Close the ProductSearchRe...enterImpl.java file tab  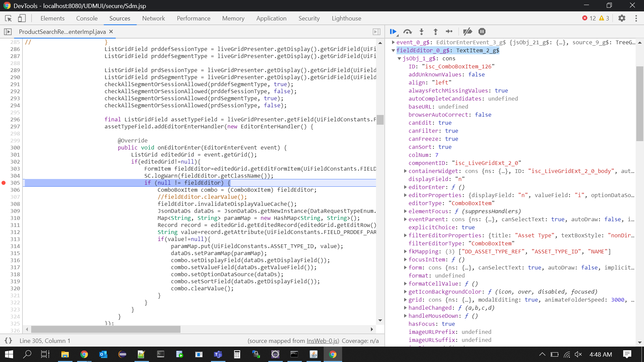[111, 32]
